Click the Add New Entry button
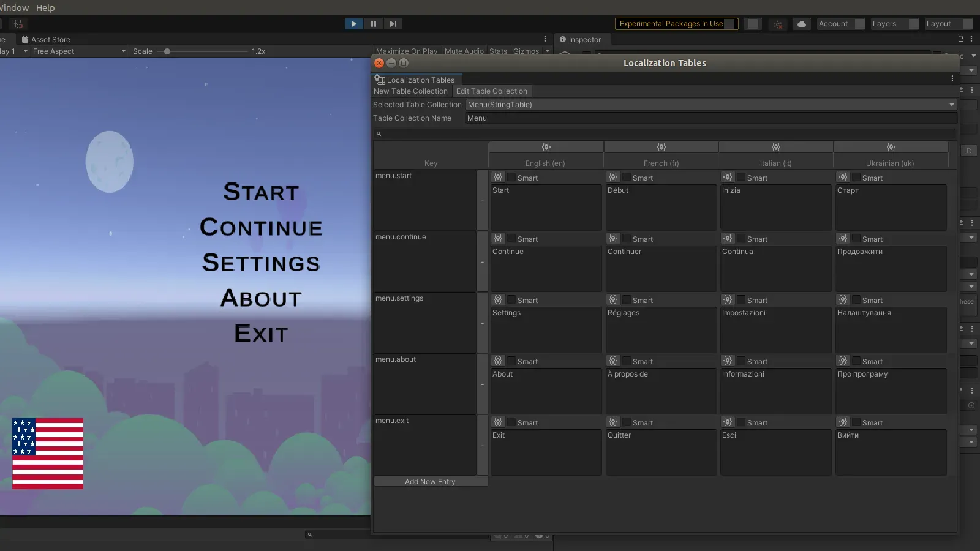Viewport: 980px width, 551px height. coord(430,481)
